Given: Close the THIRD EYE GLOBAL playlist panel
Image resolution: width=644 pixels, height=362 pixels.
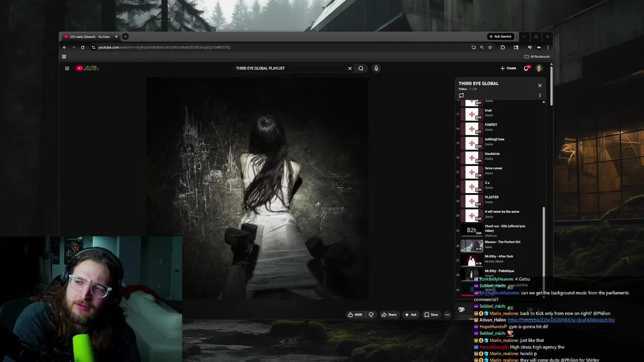Looking at the screenshot, I should 540,85.
